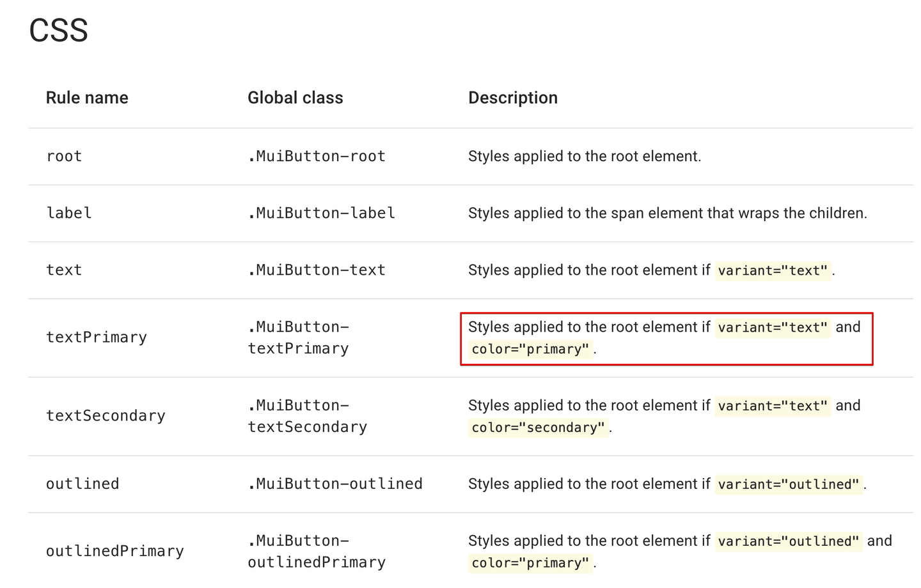This screenshot has height=588, width=921.
Task: Select the .MuiButton-root global class text
Action: click(x=317, y=157)
